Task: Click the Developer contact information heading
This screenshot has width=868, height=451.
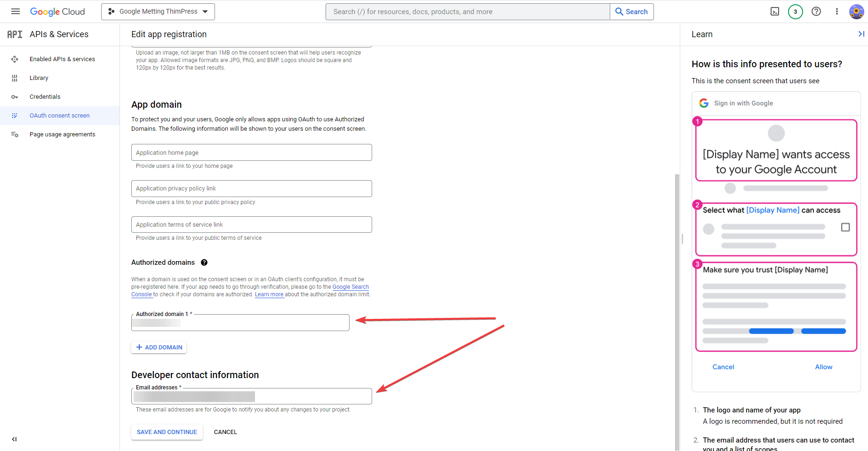Action: tap(195, 375)
